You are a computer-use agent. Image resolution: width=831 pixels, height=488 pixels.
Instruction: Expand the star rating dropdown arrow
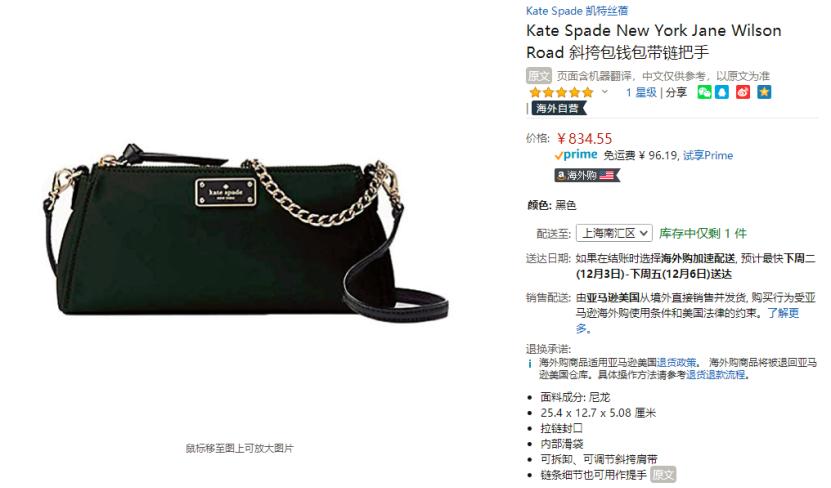coord(605,92)
